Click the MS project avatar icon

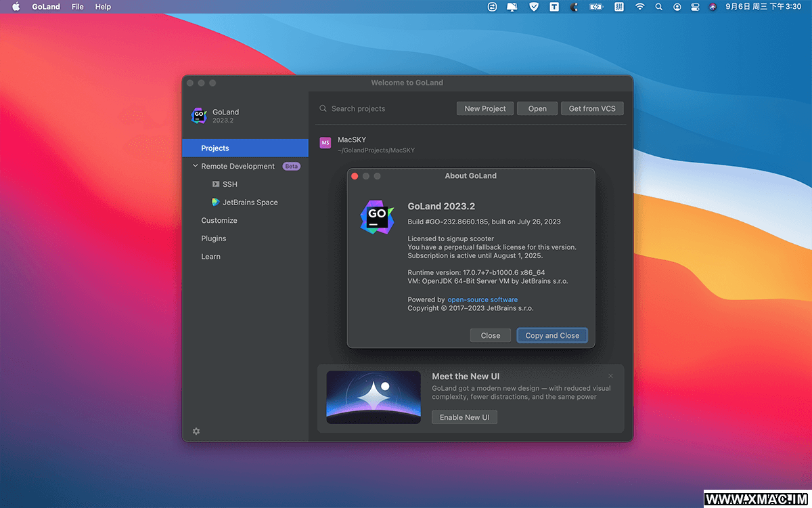325,143
